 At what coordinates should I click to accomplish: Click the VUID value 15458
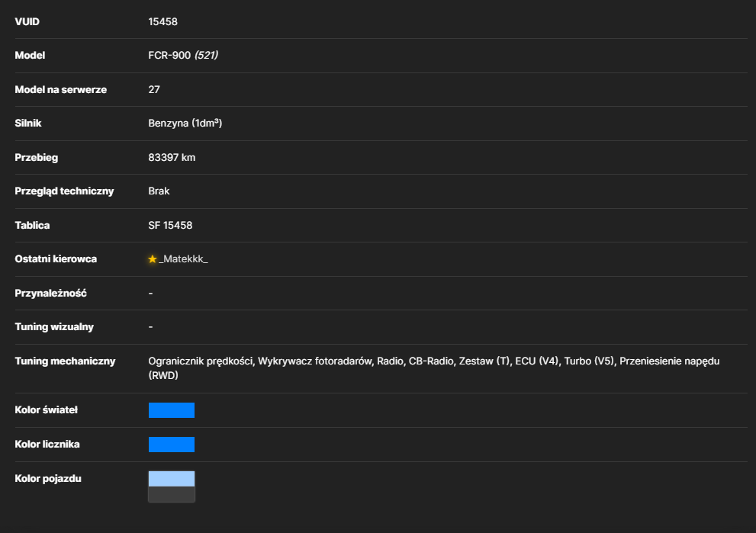tap(163, 21)
